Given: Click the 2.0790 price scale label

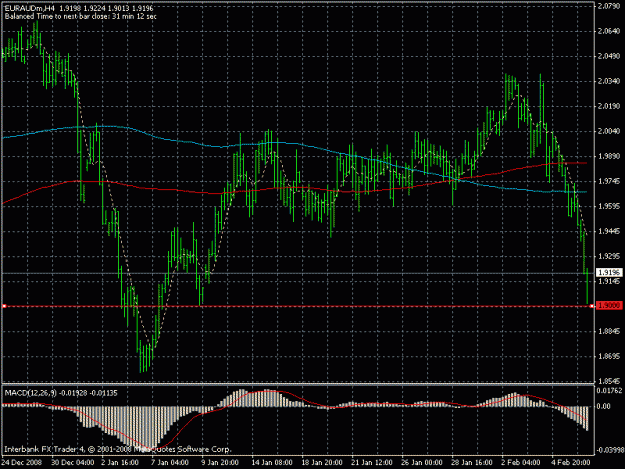Looking at the screenshot, I should (609, 6).
